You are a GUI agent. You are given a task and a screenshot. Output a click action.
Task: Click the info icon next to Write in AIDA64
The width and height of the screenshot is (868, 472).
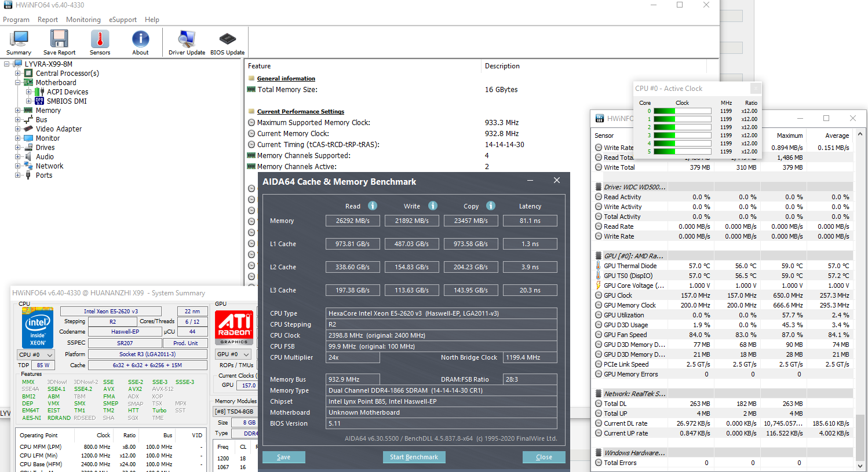pos(433,206)
